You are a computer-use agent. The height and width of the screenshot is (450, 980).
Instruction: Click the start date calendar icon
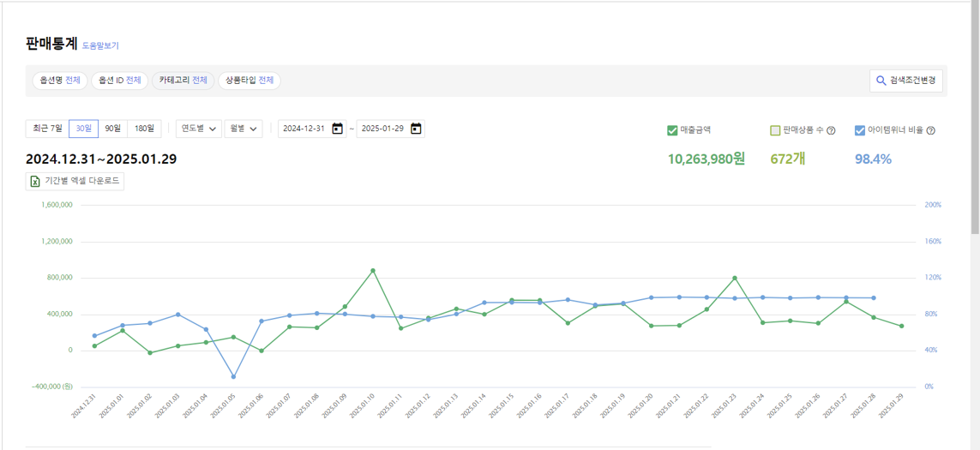click(337, 129)
